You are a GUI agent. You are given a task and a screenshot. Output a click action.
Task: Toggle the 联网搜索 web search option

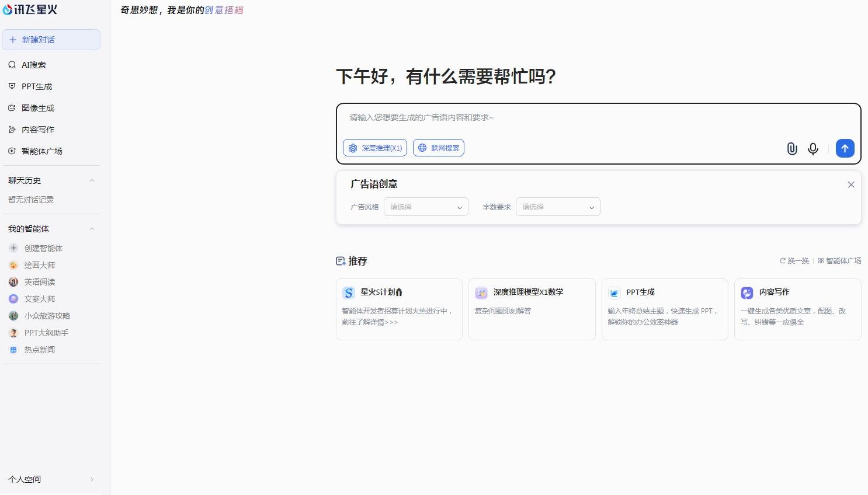438,148
